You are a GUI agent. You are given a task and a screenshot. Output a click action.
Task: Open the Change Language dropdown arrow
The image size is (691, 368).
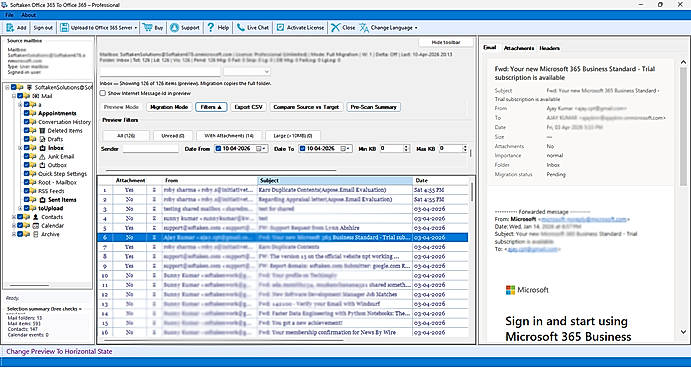(416, 28)
